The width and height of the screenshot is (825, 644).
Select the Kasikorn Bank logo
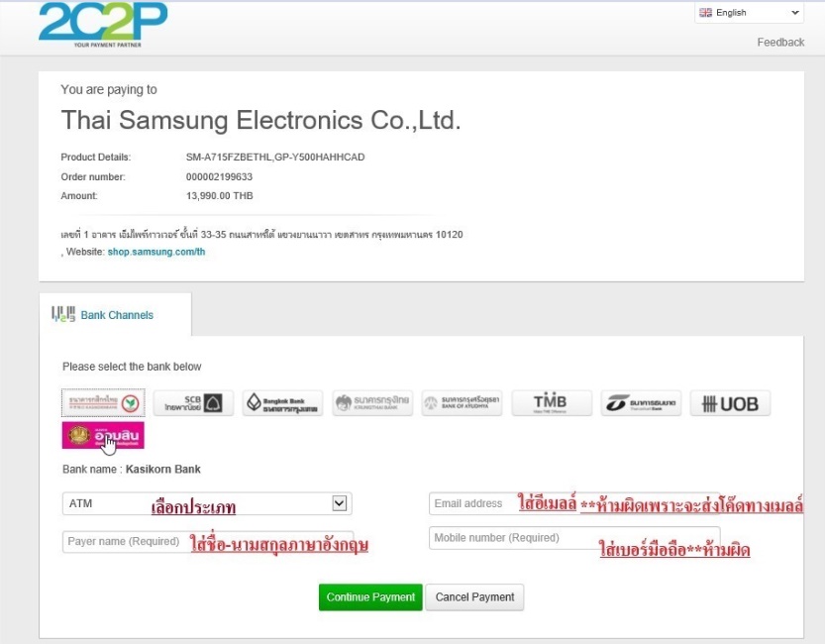[x=103, y=403]
